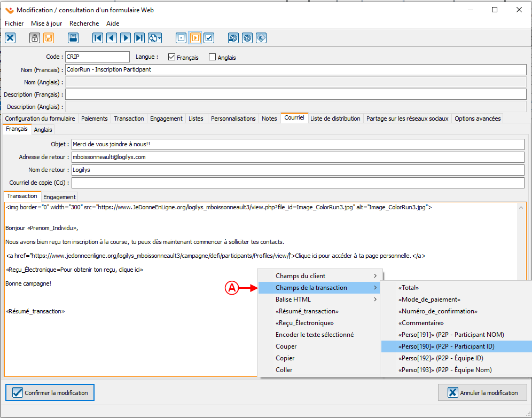Open the Liste de distribution tab
Screen dimensions: 532x418
335,119
